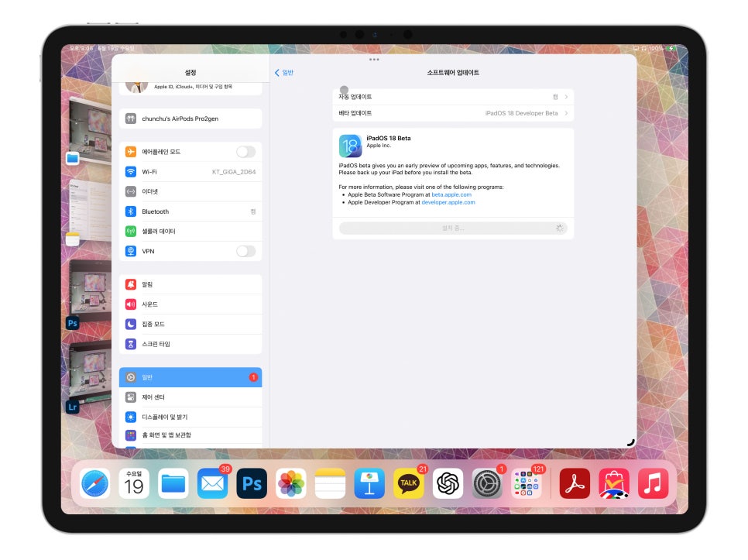Open 집중 모드 focus settings

click(x=190, y=324)
